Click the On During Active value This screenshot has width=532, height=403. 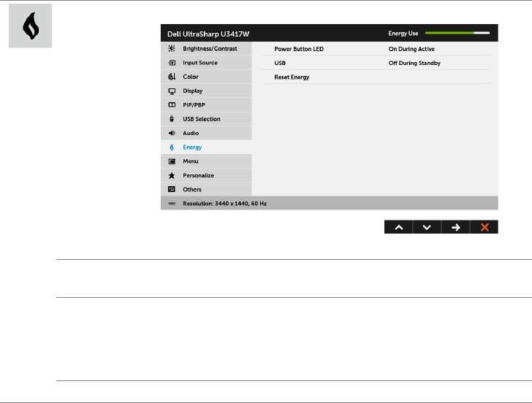coord(411,49)
